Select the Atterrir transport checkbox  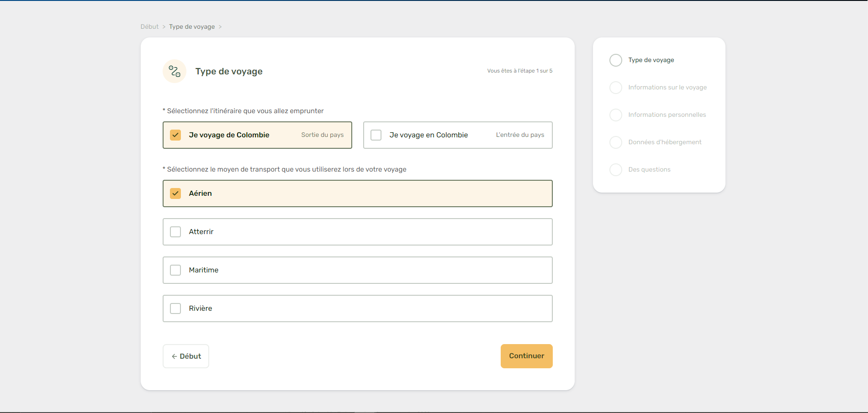click(x=175, y=232)
